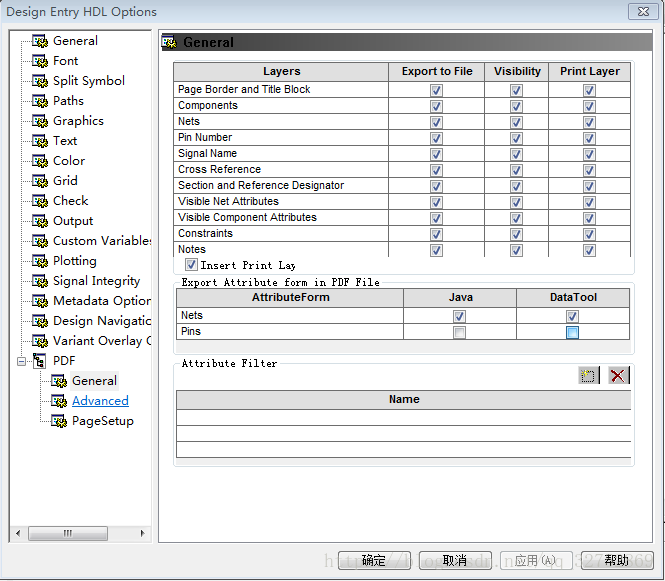The height and width of the screenshot is (581, 665).
Task: Click the PDF node icon
Action: click(40, 361)
